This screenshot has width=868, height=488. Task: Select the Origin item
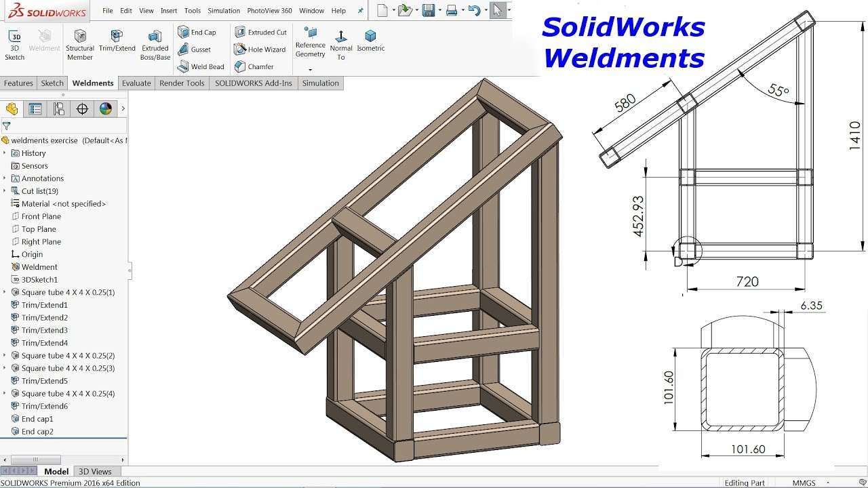pyautogui.click(x=27, y=254)
